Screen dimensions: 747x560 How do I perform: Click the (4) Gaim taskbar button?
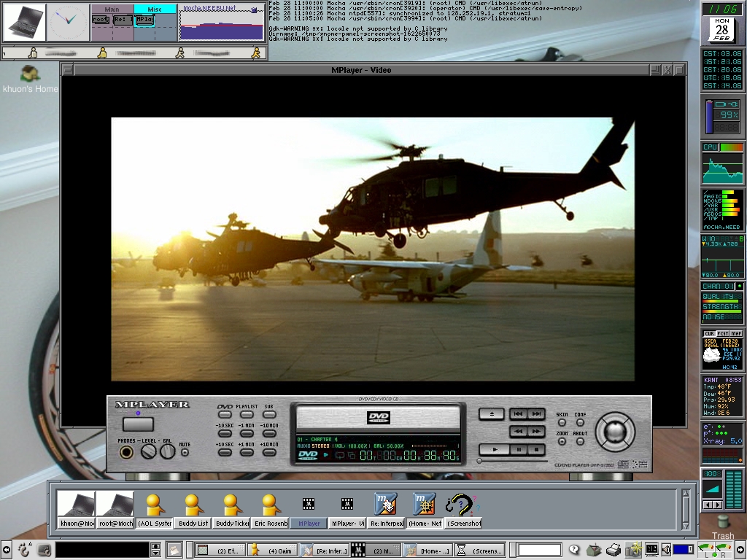(x=273, y=551)
